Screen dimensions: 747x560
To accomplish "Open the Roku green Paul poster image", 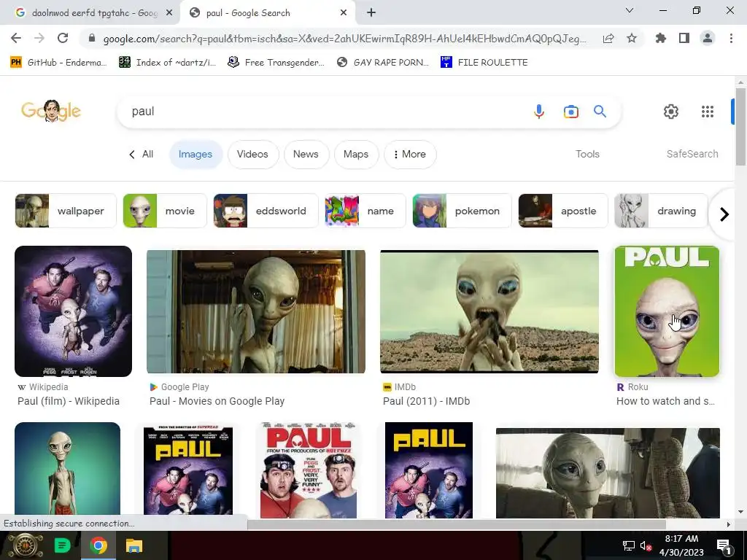I will [x=667, y=311].
